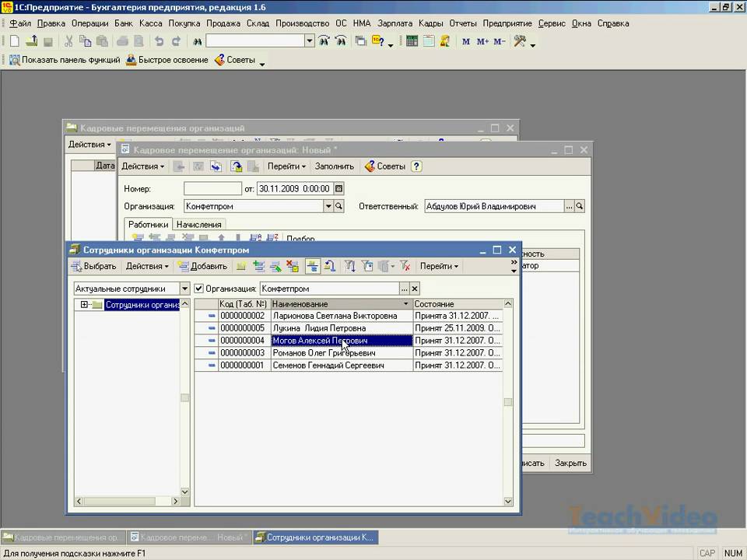Click the new document icon in main toolbar
The width and height of the screenshot is (747, 560).
(x=15, y=41)
